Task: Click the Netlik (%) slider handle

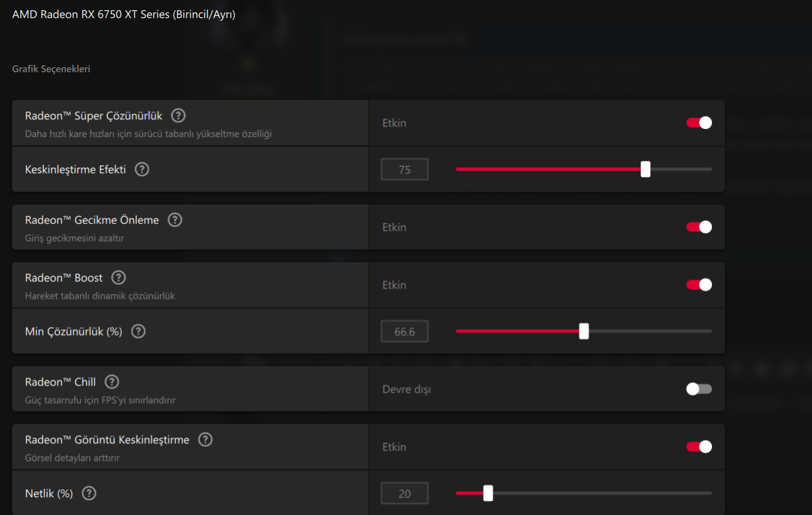Action: 488,493
